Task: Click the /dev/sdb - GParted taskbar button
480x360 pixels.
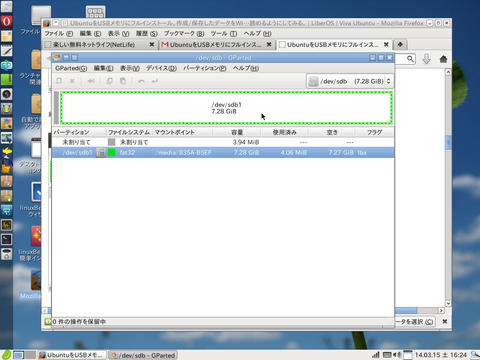Action: 143,355
